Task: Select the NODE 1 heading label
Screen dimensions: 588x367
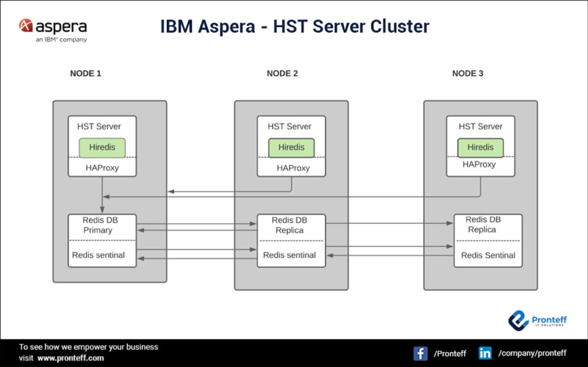Action: pyautogui.click(x=86, y=74)
